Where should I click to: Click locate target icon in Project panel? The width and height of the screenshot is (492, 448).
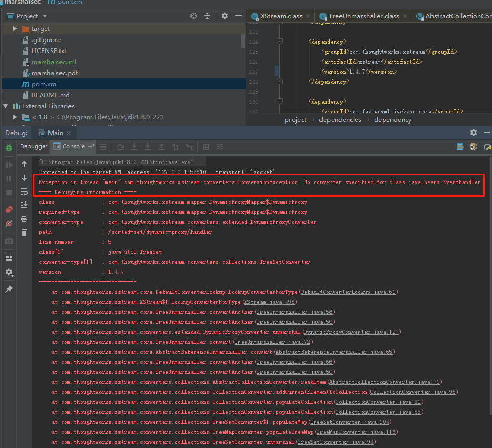pyautogui.click(x=194, y=16)
